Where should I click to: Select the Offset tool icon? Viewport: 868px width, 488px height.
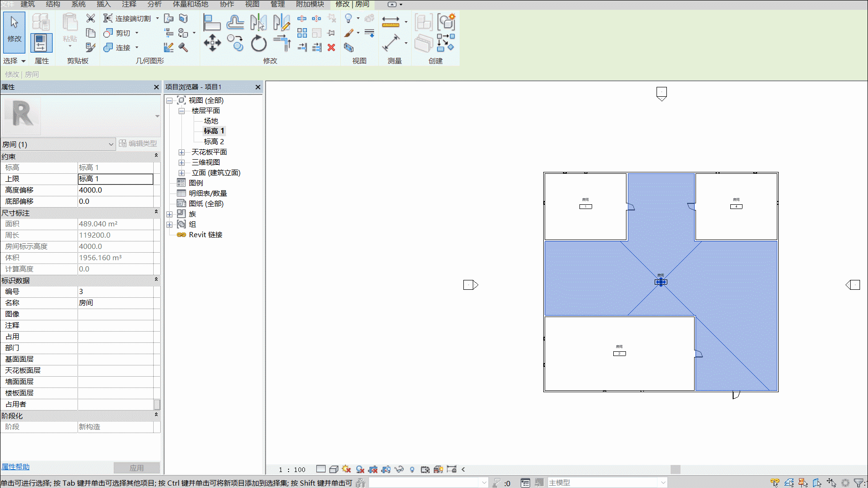click(235, 23)
